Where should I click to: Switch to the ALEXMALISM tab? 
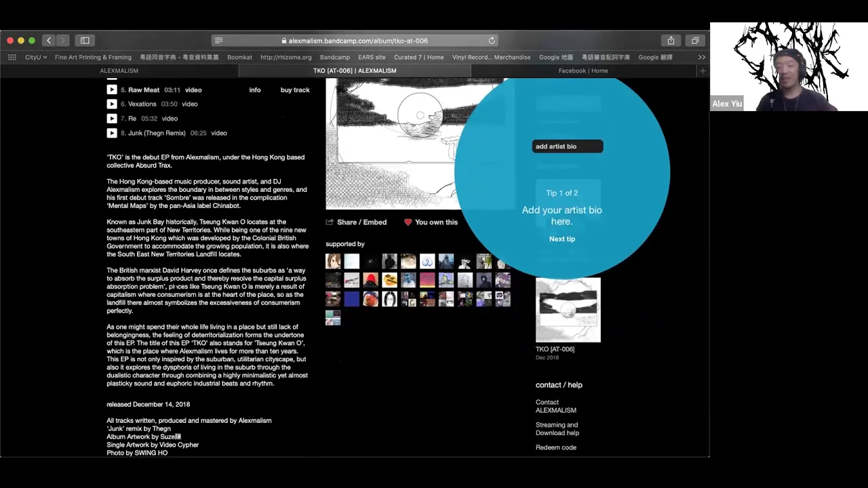click(119, 70)
